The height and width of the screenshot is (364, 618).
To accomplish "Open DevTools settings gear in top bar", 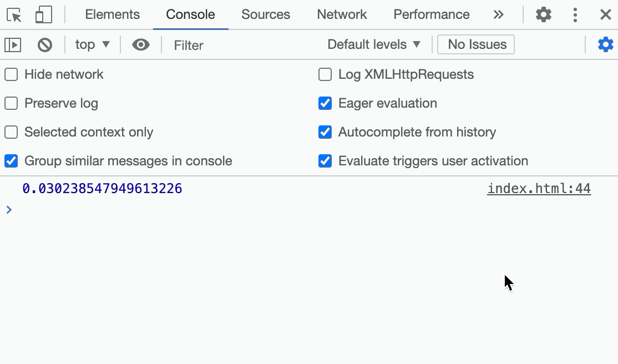I will (x=544, y=15).
